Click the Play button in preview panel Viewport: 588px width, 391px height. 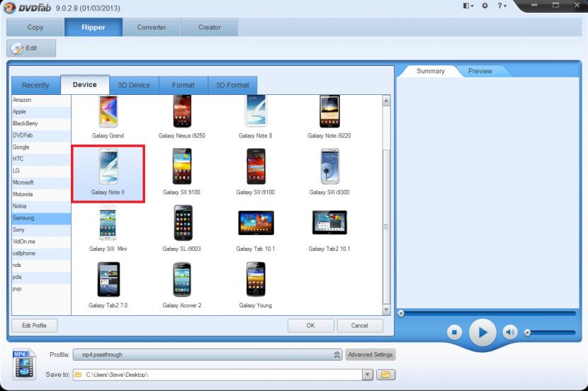[482, 331]
